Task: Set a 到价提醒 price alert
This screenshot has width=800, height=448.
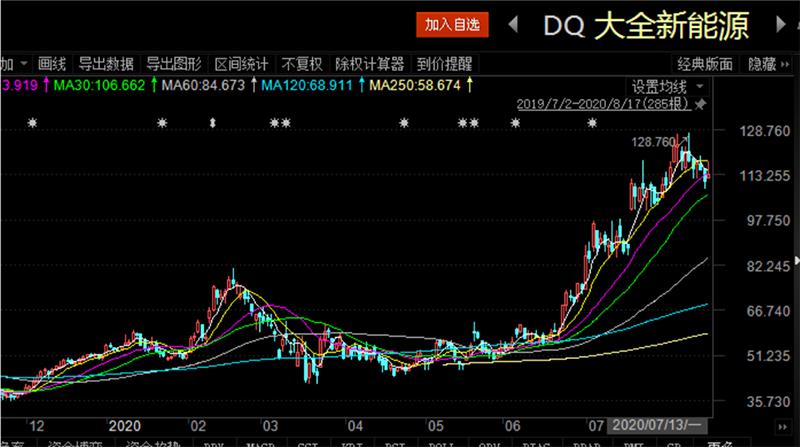Action: click(444, 64)
